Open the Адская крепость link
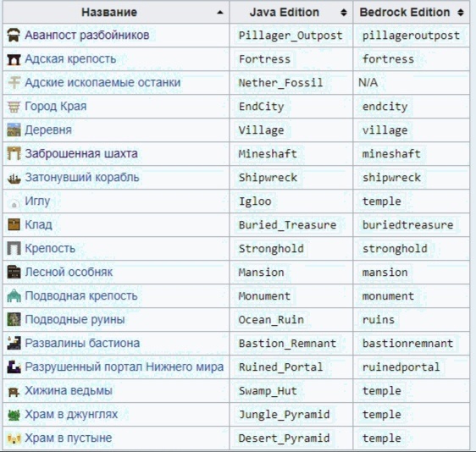This screenshot has width=476, height=452. pyautogui.click(x=70, y=59)
